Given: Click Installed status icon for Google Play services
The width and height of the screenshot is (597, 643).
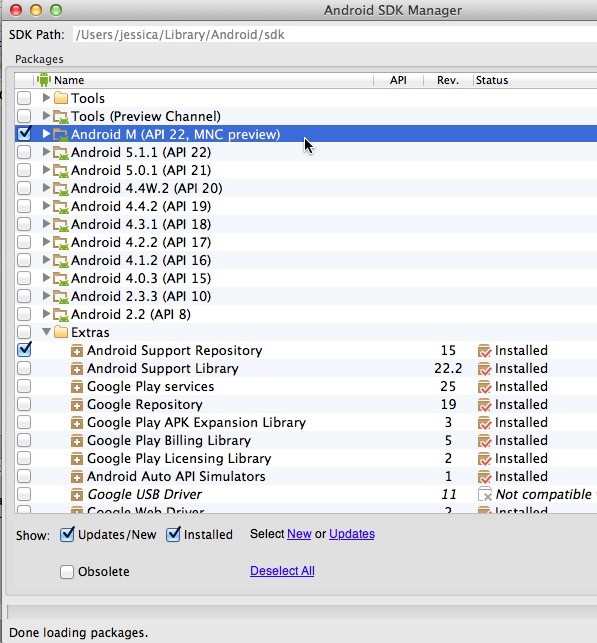Looking at the screenshot, I should [x=485, y=387].
